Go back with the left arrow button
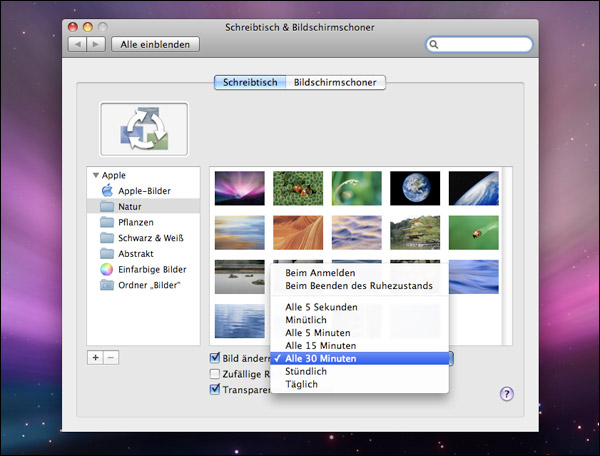600x456 pixels. 77,45
